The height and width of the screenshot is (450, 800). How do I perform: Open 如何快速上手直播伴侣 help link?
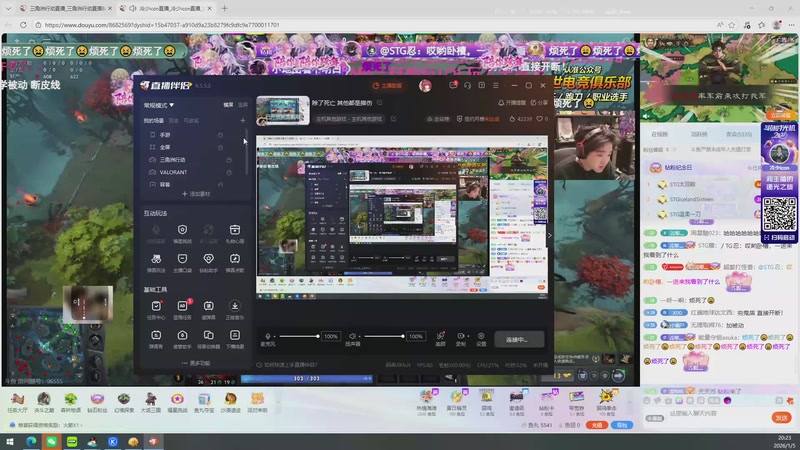[x=288, y=365]
